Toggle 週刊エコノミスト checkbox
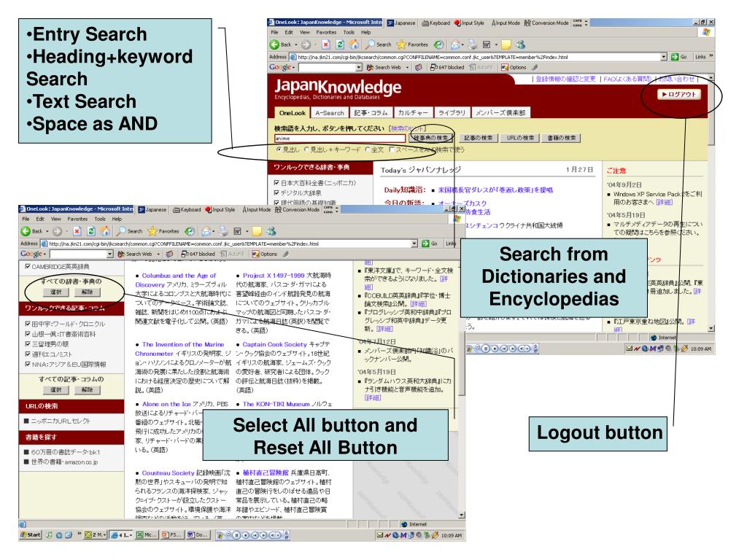The image size is (747, 560). [x=28, y=354]
